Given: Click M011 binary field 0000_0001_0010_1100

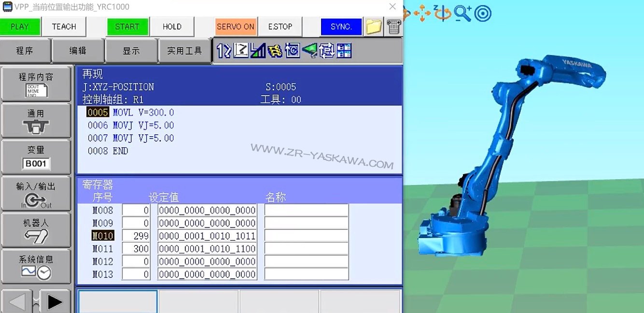Looking at the screenshot, I should point(207,249).
